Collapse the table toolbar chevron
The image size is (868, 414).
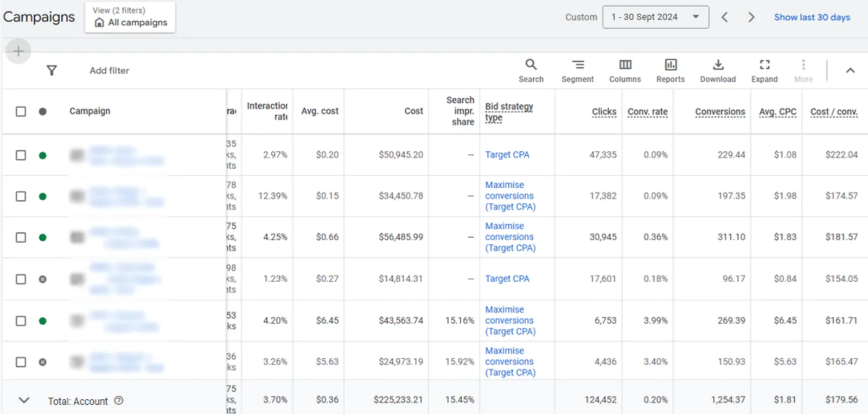(850, 71)
